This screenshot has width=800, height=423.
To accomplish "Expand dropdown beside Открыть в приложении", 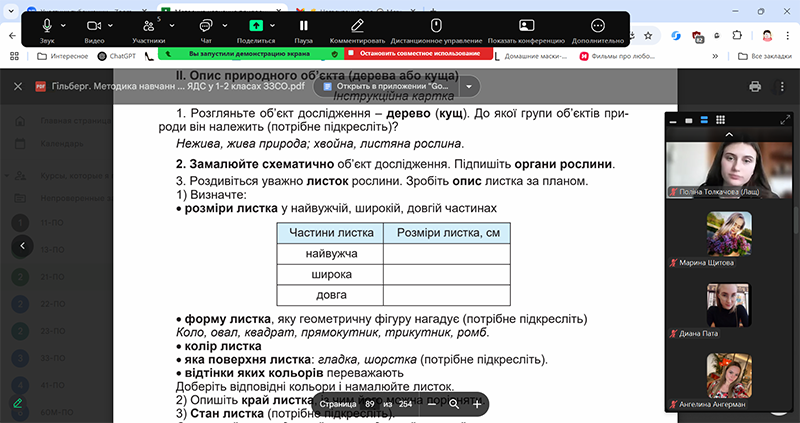I will [x=469, y=86].
